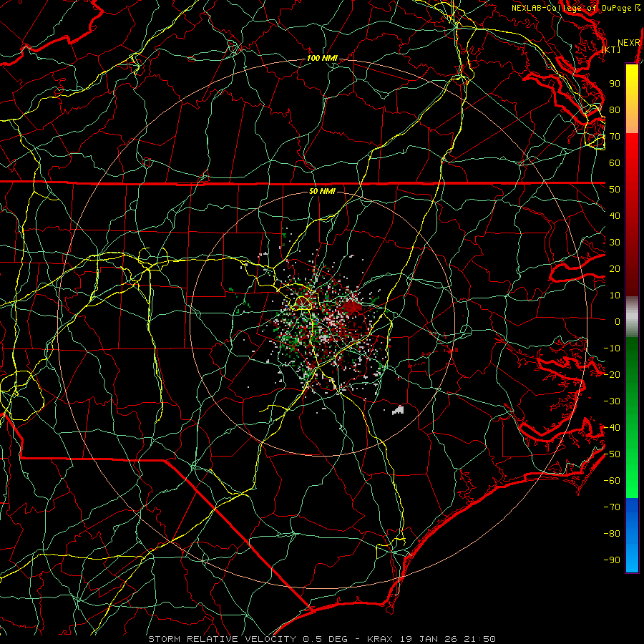Pick the bright red segment of the color bar

tap(632, 150)
